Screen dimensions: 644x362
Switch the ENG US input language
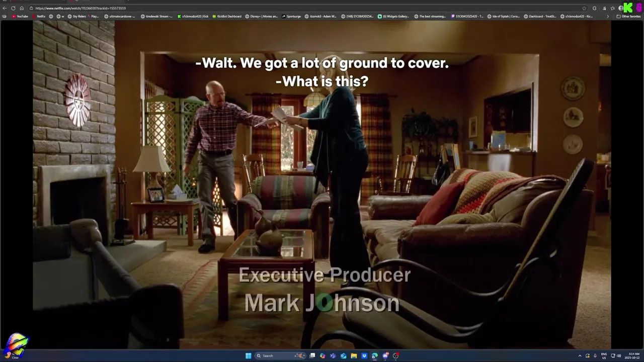click(x=604, y=355)
